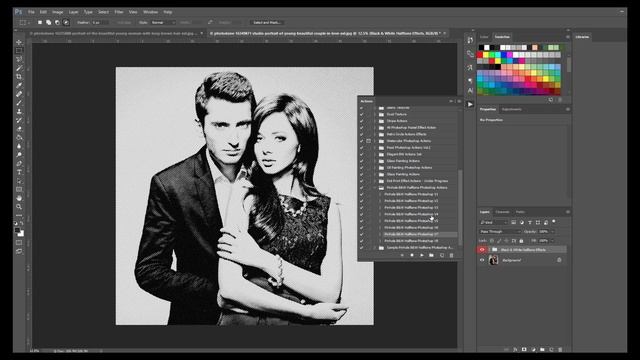Screen dimensions: 640x360
Task: Expand the Sample B&W Halftone Photoshop set
Action: click(x=375, y=248)
